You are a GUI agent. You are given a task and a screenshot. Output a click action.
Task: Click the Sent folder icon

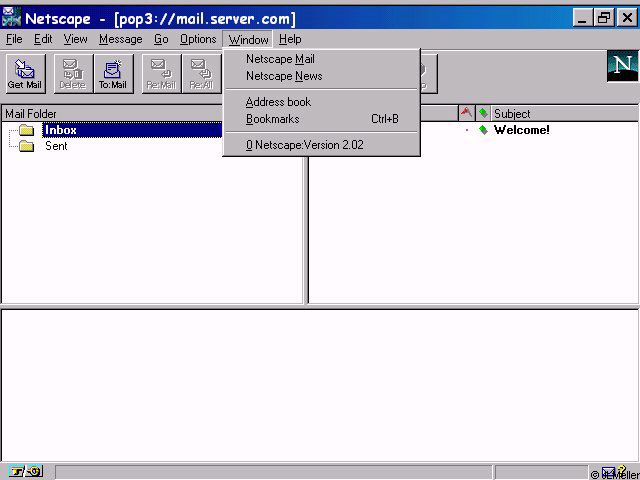[x=27, y=146]
